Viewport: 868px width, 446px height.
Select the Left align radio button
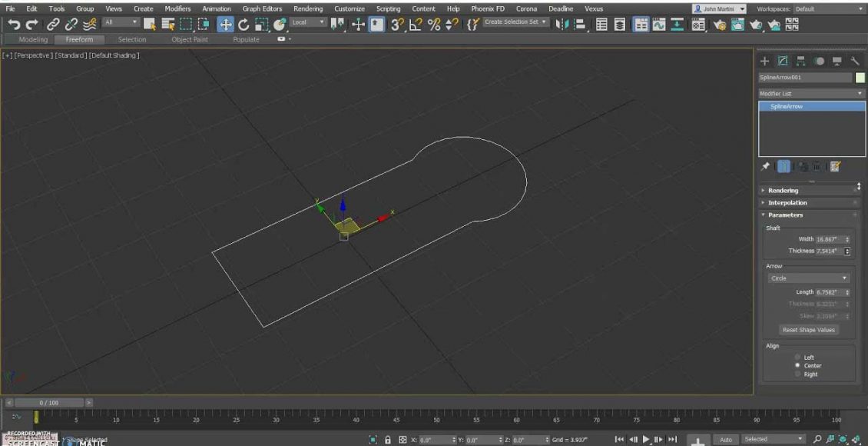[x=798, y=358]
